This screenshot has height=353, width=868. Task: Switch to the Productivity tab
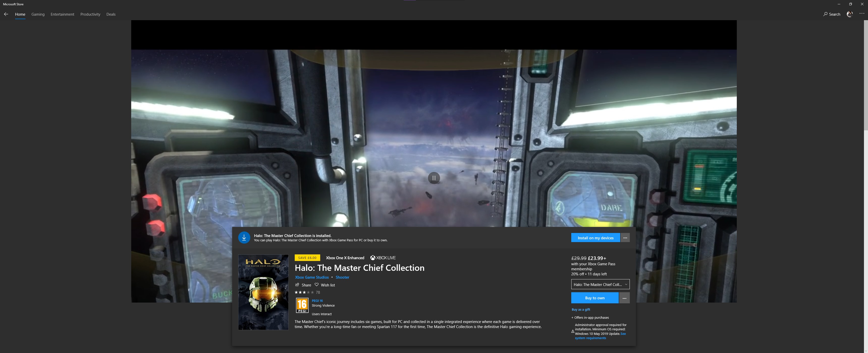[x=90, y=14]
